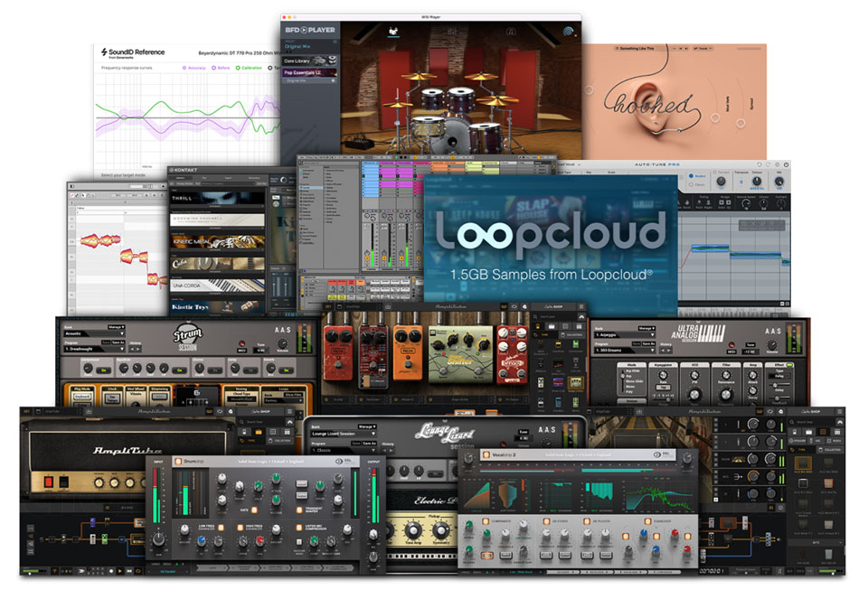868x590 pixels.
Task: Flip the red power switch on the AmpliTube amp
Action: (x=48, y=482)
